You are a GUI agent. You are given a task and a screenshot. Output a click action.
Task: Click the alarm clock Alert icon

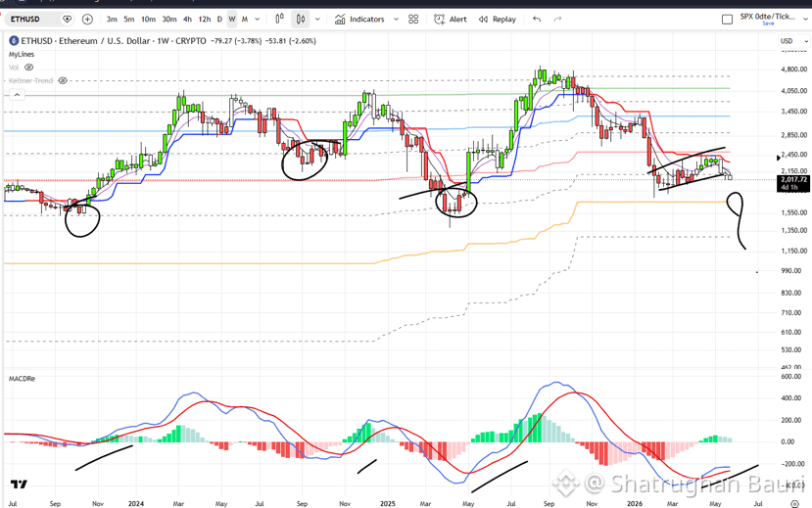pos(439,20)
